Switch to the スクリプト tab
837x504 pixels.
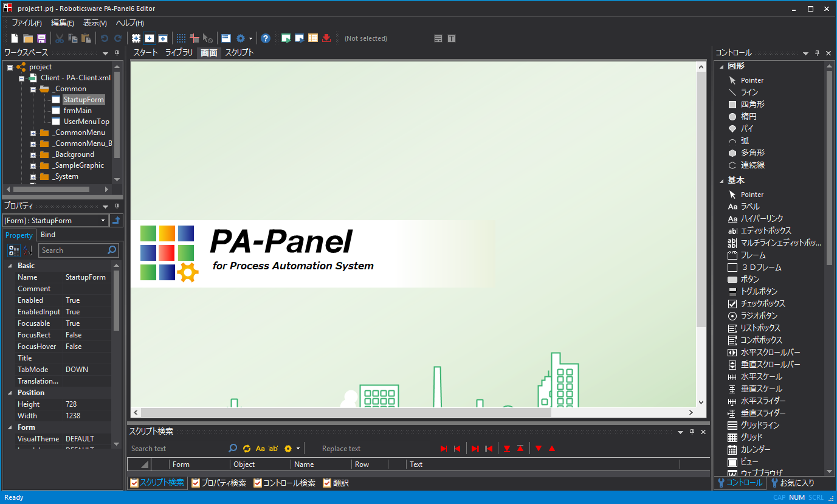click(x=239, y=53)
